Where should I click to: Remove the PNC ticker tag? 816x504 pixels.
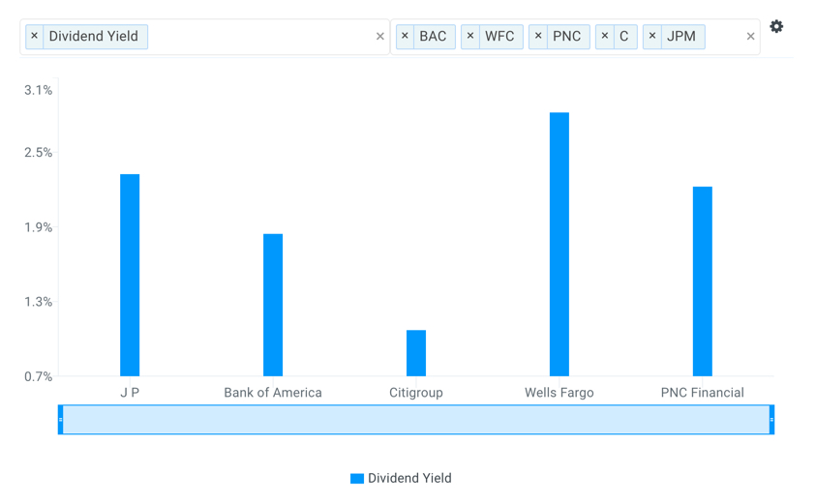[x=538, y=37]
